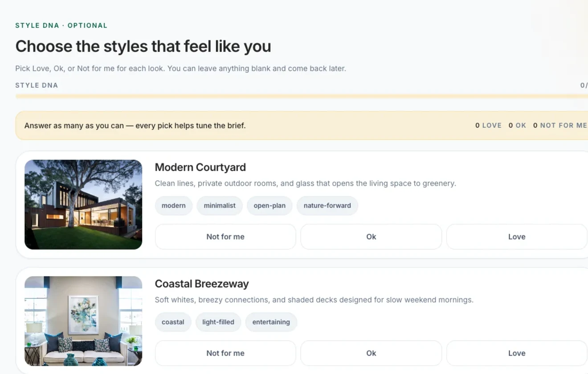Click the 'STYLE DNA · OPTIONAL' label
Screen dimensions: 588x374
point(61,25)
